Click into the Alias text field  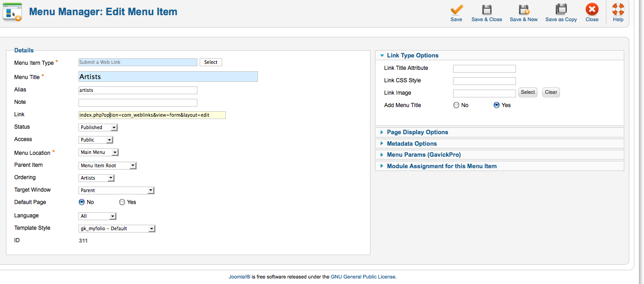(x=138, y=90)
